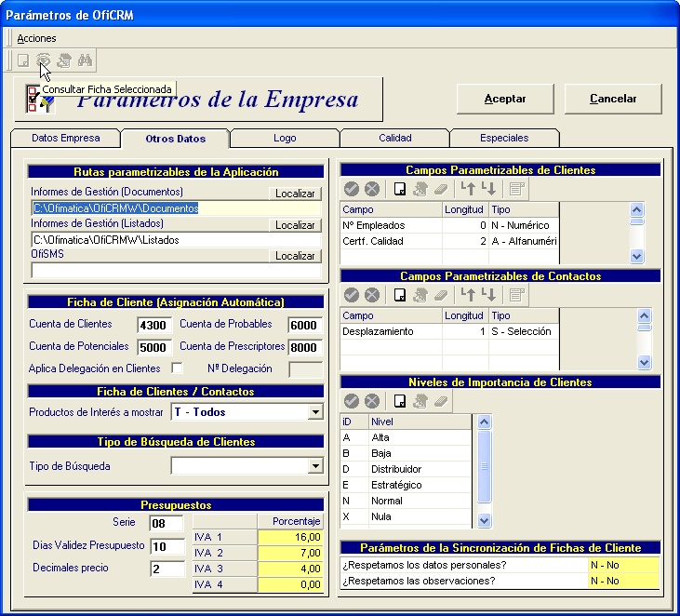
Task: Click Localizar for Informes de Gestión (Listados)
Action: [295, 225]
